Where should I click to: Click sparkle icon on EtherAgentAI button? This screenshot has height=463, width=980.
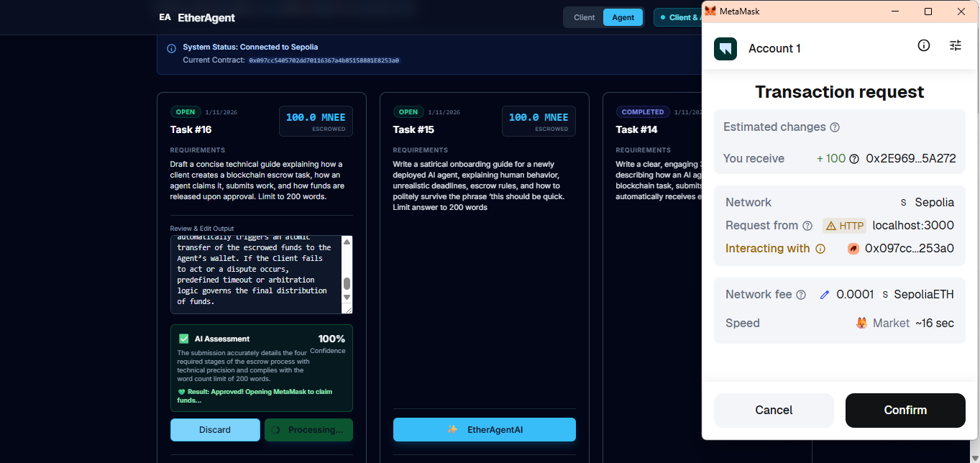tap(452, 430)
